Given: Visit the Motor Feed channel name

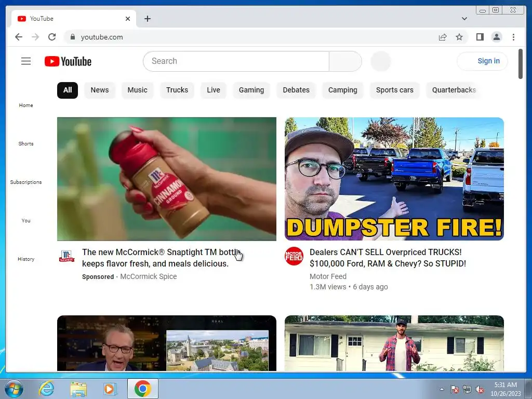Looking at the screenshot, I should click(328, 276).
